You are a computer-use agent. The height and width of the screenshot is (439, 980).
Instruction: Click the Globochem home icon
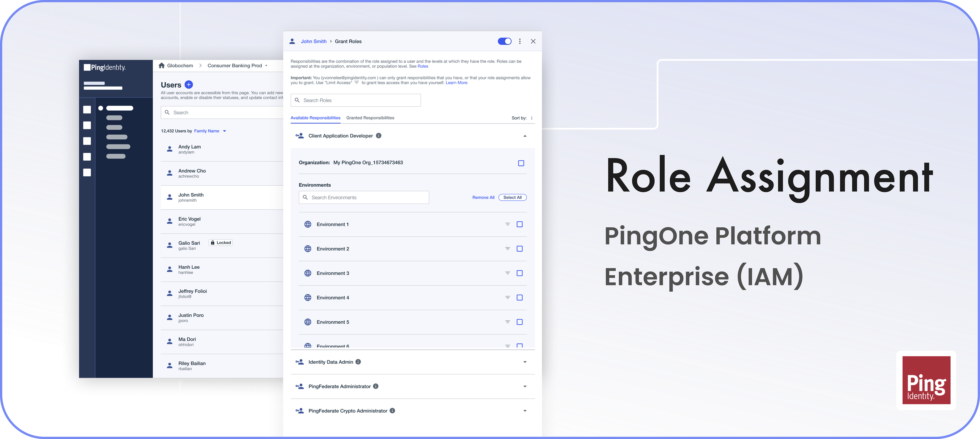point(162,65)
